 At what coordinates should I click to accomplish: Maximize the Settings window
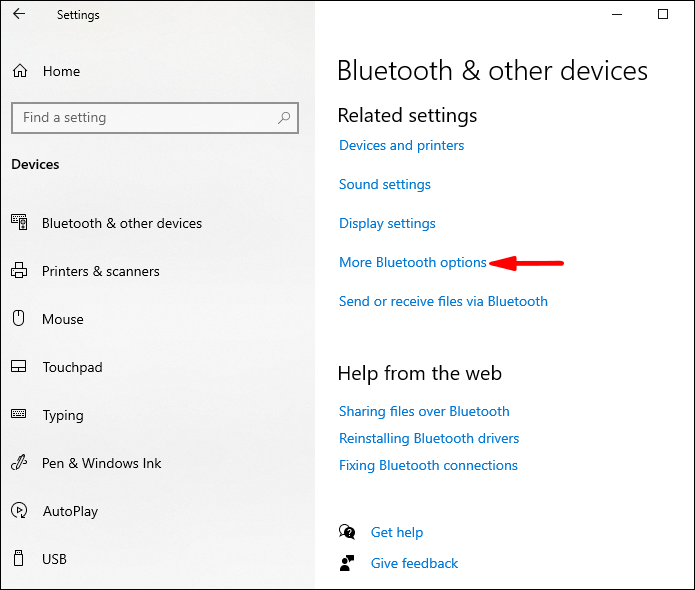663,15
